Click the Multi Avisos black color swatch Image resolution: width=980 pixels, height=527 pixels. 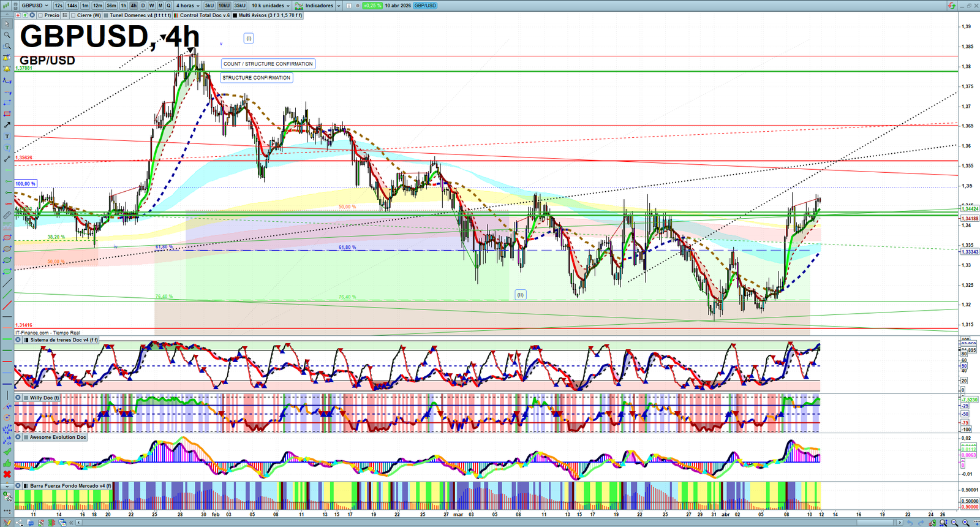click(235, 15)
